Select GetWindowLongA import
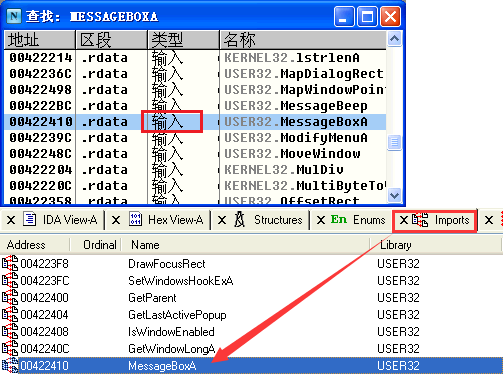The height and width of the screenshot is (378, 503). (x=251, y=349)
